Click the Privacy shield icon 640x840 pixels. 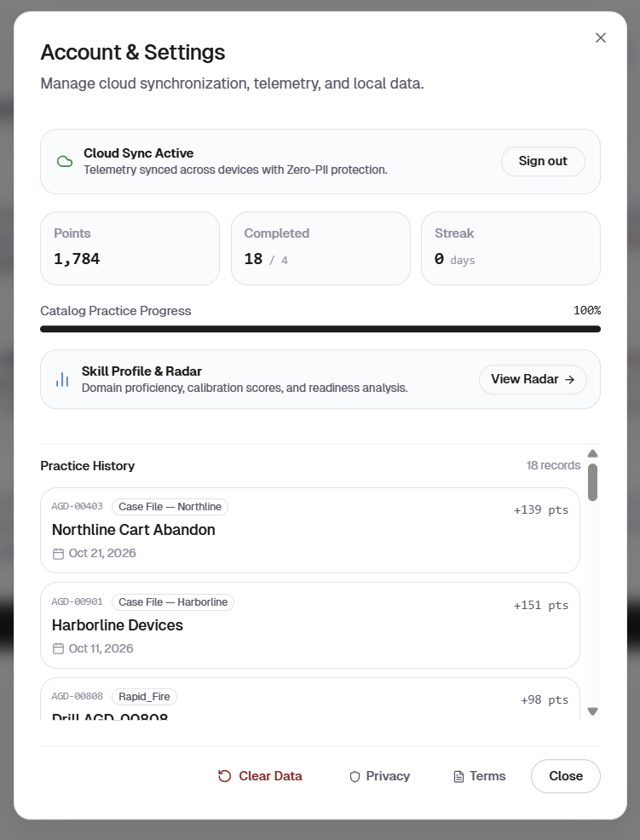coord(355,777)
